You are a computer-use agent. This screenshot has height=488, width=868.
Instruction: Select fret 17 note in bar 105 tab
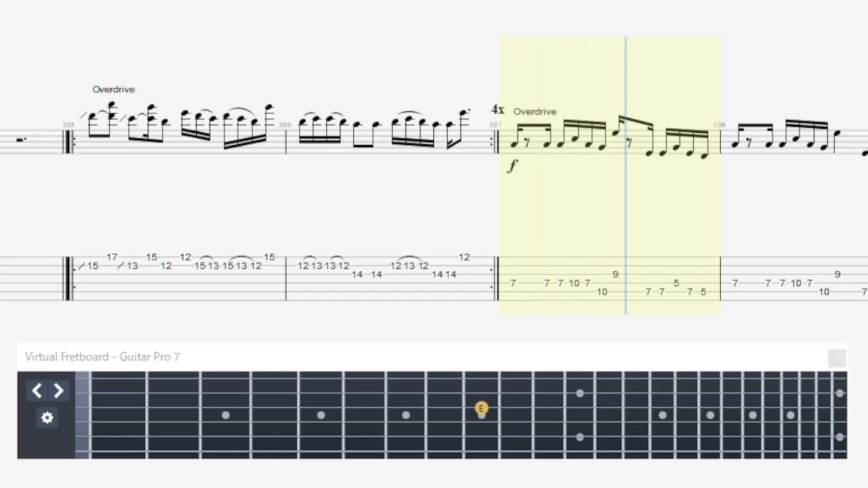tap(112, 258)
